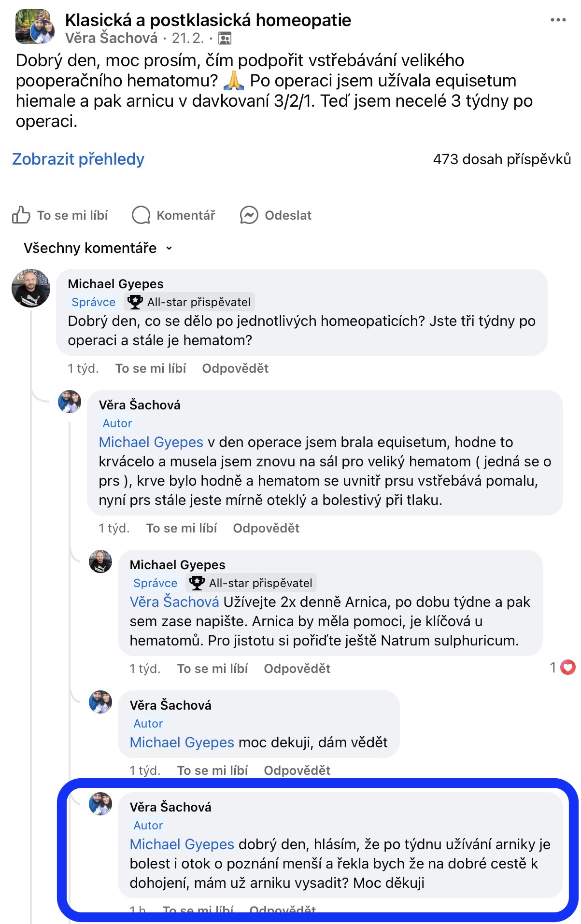The width and height of the screenshot is (581, 924).
Task: Open Michael Gyepes's avatar on first comment
Action: coord(31,288)
